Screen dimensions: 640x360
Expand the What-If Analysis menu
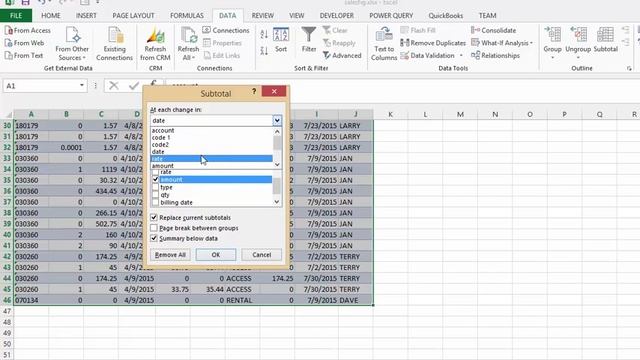(x=502, y=43)
